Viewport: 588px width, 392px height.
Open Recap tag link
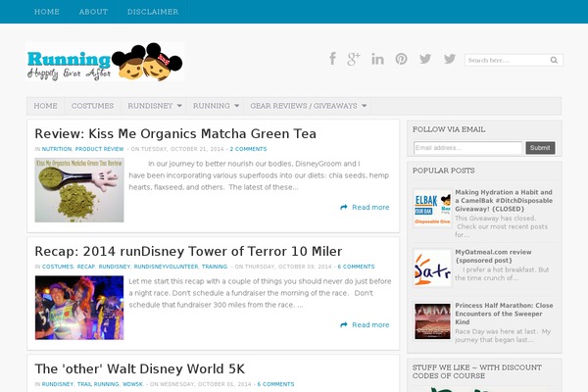tap(86, 267)
